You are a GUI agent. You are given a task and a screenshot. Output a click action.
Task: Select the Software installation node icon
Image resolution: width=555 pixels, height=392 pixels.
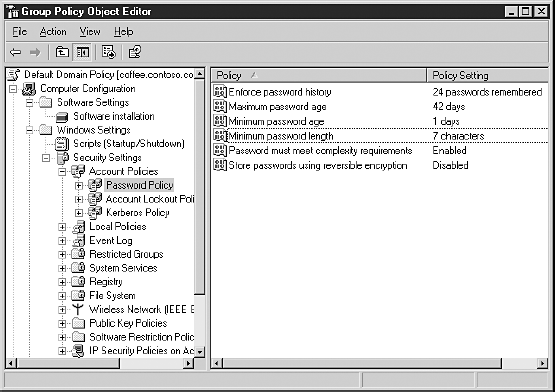pos(62,117)
